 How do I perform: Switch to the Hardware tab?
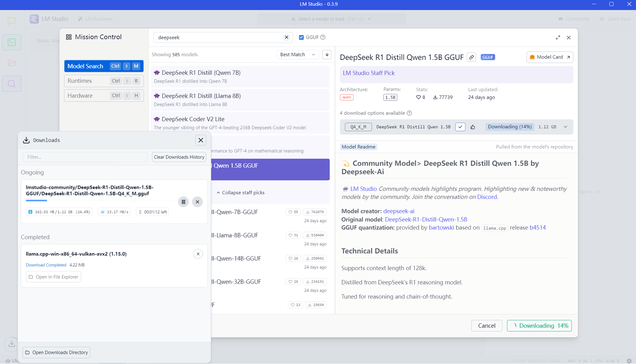click(104, 96)
